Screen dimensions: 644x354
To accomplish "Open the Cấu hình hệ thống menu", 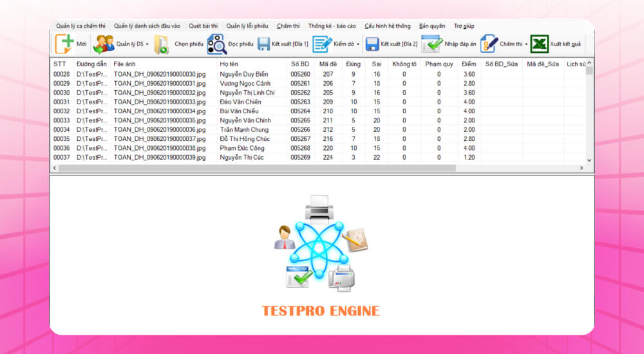I will tap(387, 26).
